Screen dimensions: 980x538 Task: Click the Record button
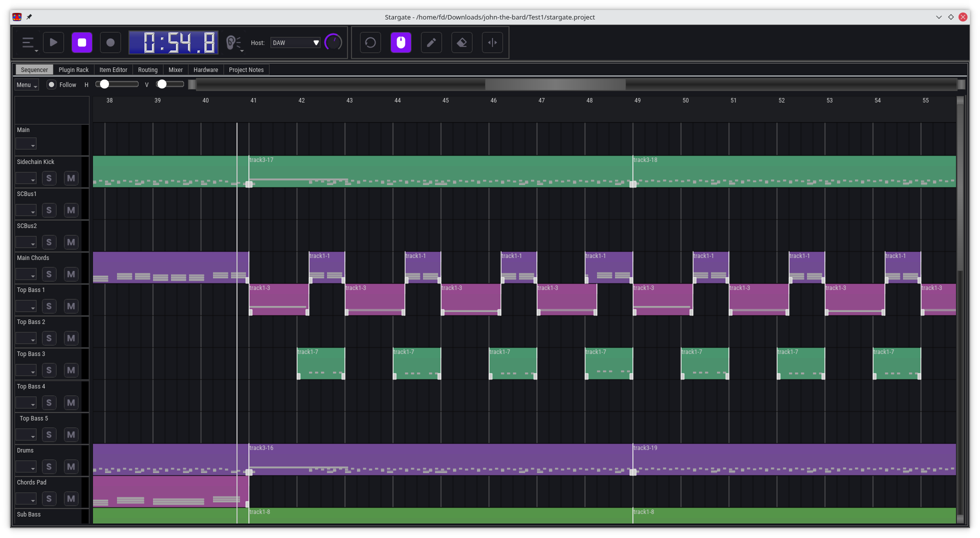pos(110,42)
